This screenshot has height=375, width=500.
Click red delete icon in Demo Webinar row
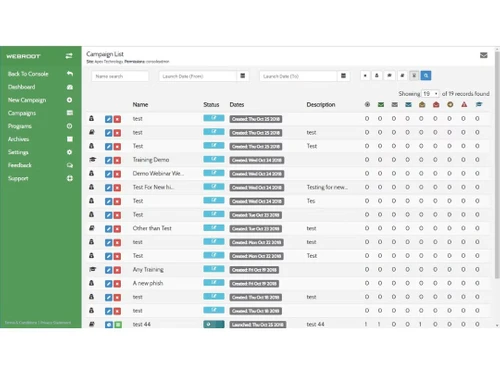point(117,174)
